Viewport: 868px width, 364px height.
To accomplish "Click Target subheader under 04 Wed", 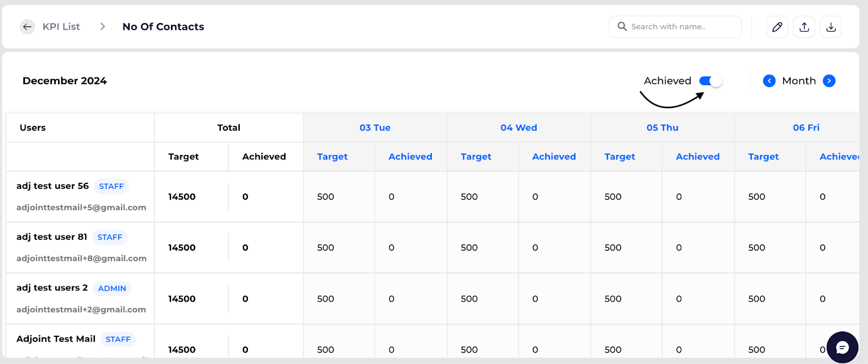I will [476, 157].
